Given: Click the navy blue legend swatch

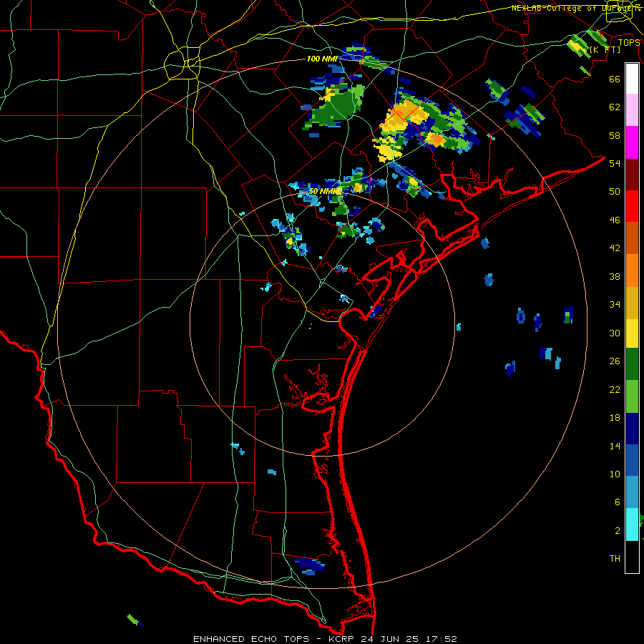Looking at the screenshot, I should [x=632, y=429].
